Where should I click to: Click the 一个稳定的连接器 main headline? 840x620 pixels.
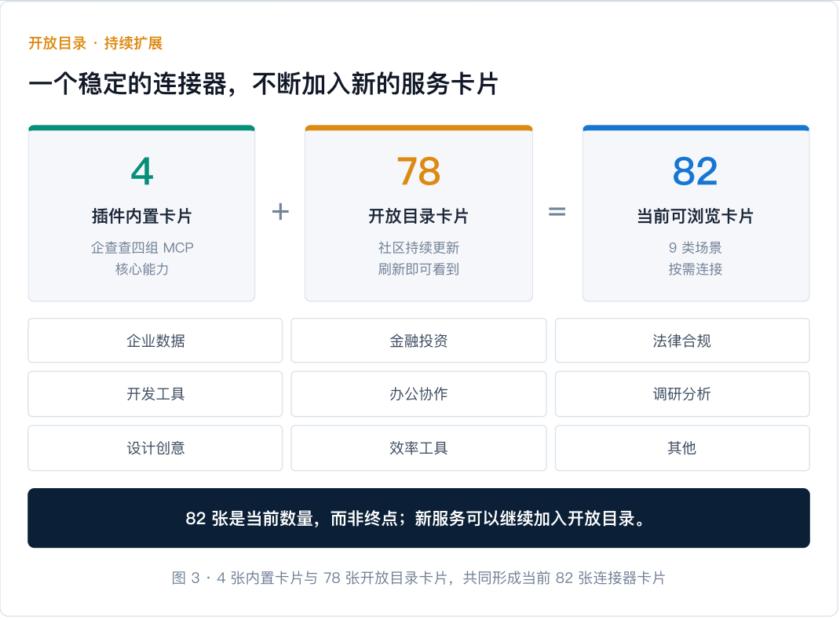[263, 84]
